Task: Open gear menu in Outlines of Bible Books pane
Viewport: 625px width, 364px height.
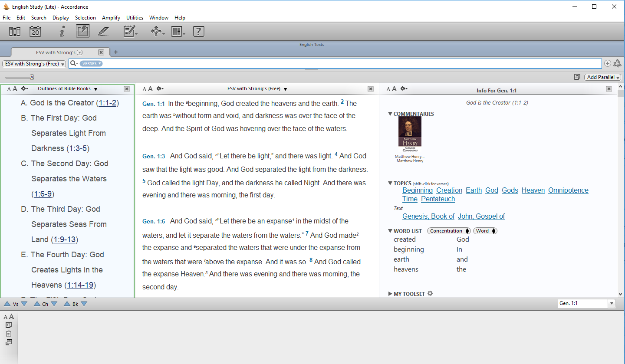Action: click(x=25, y=89)
